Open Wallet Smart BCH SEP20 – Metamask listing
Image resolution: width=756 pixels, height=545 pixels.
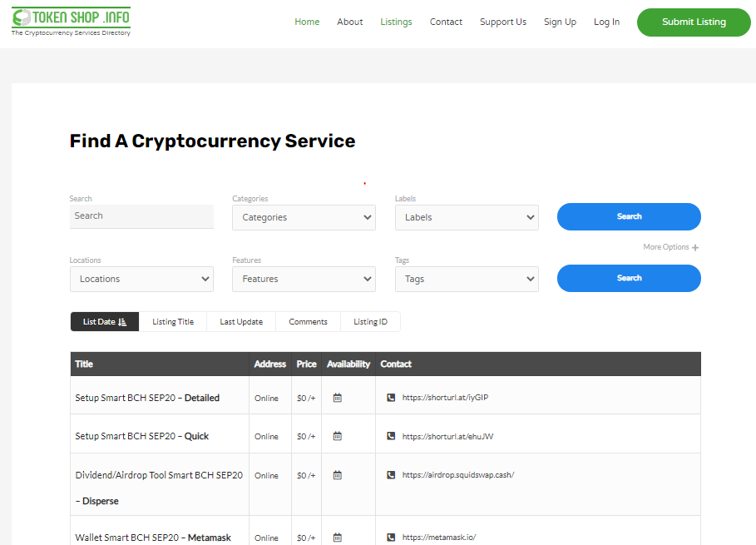tap(153, 538)
